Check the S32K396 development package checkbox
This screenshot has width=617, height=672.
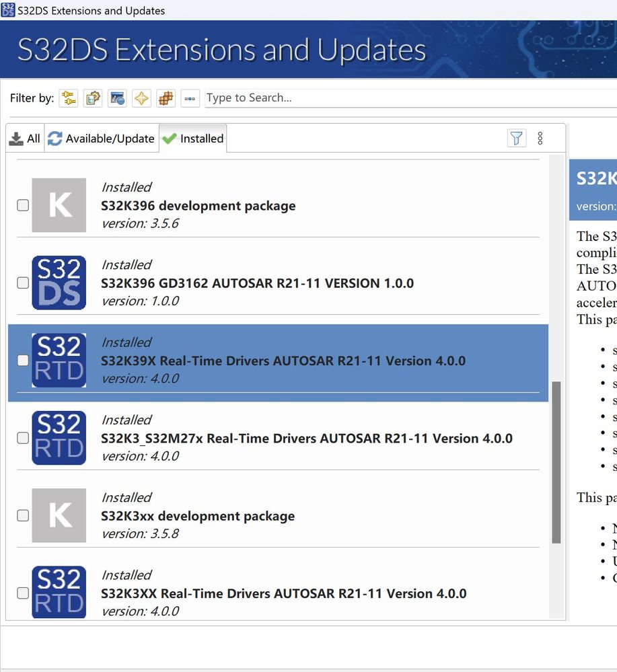pyautogui.click(x=22, y=205)
